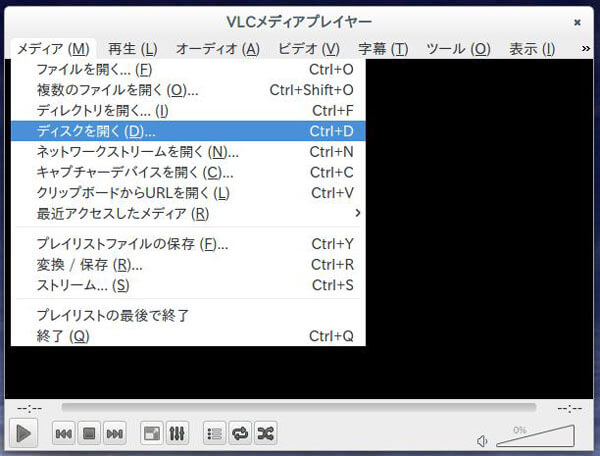600x456 pixels.
Task: Choose 複数のファイルを開く (O)...
Action: pos(188,90)
